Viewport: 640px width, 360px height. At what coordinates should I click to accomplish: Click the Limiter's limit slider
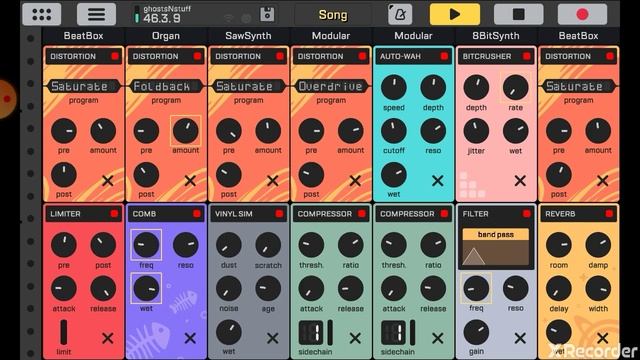64,332
